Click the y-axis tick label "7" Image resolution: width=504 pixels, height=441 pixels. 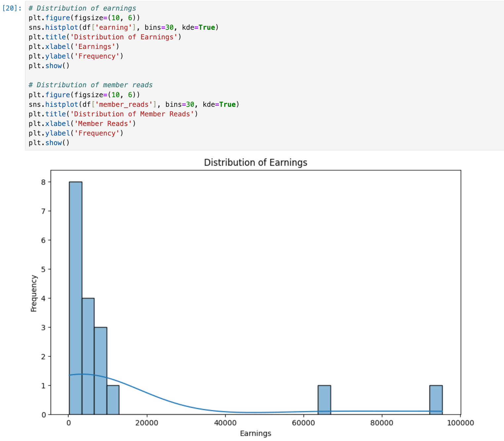(x=44, y=211)
